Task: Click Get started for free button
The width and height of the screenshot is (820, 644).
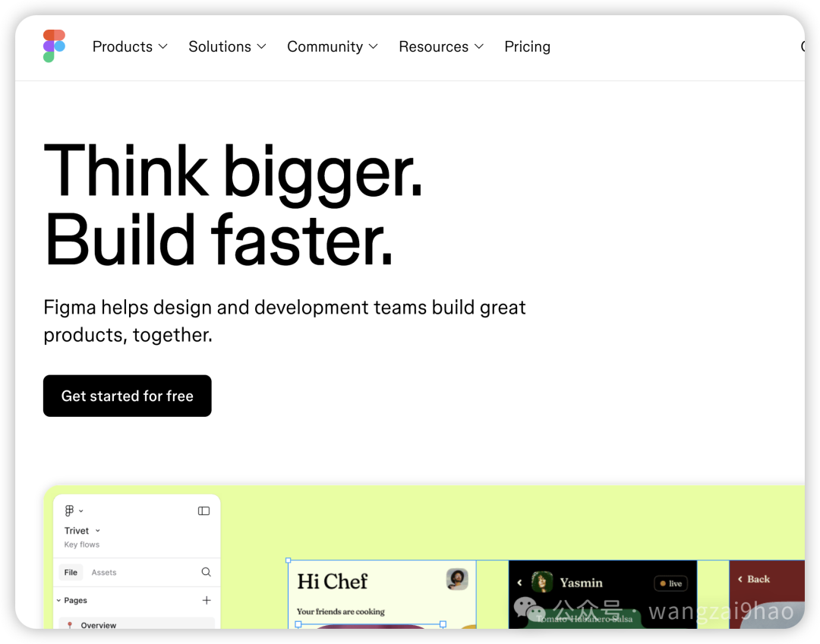Action: coord(127,396)
